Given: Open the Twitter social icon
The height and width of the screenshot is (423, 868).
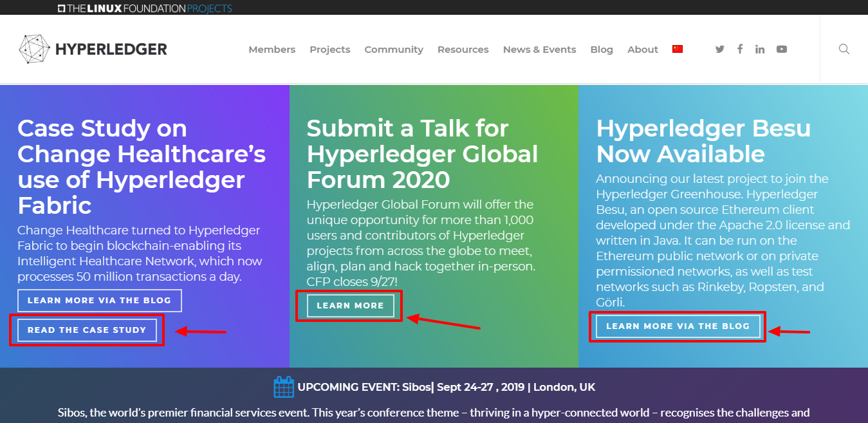Looking at the screenshot, I should pyautogui.click(x=719, y=50).
